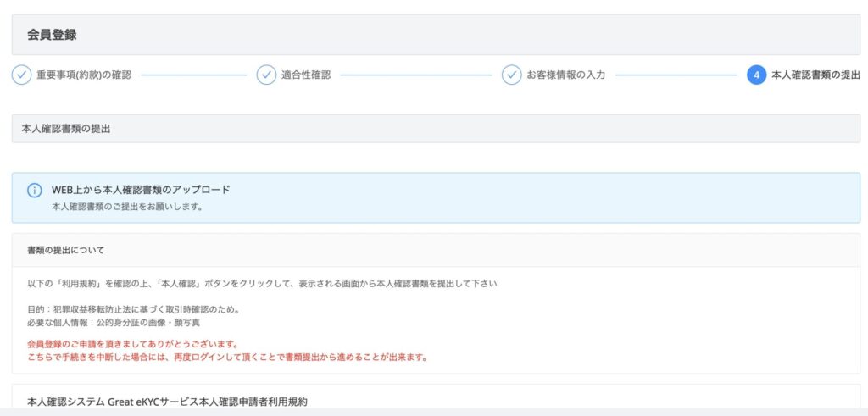The image size is (868, 416).
Task: Click the 会員登録 page header
Action: pos(53,35)
